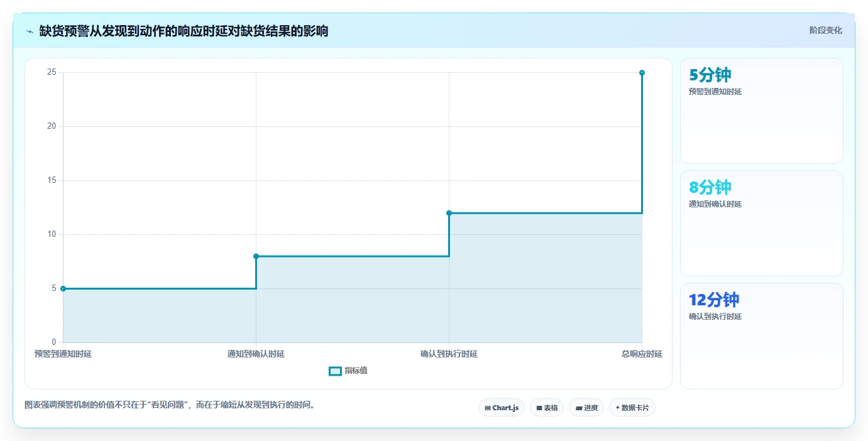Click the 阶段变化 label in the header
The image size is (868, 441).
point(825,30)
